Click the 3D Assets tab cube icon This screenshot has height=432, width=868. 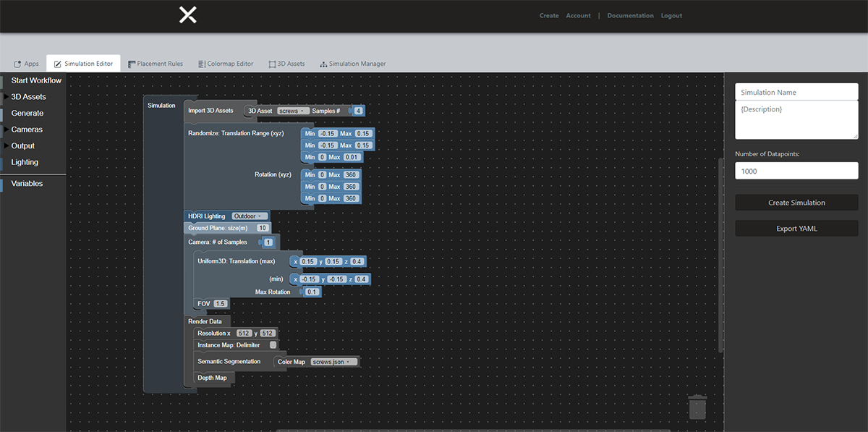tap(272, 64)
